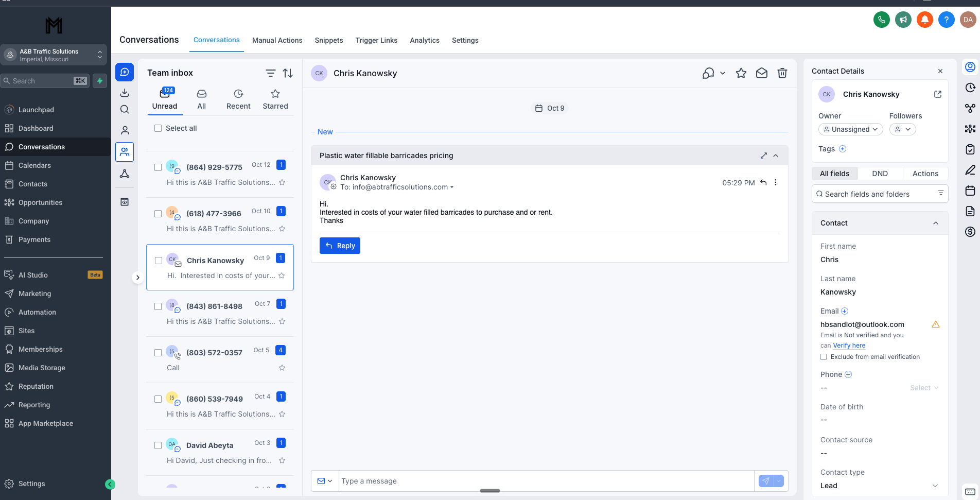Switch to the Manual Actions tab

coord(277,40)
